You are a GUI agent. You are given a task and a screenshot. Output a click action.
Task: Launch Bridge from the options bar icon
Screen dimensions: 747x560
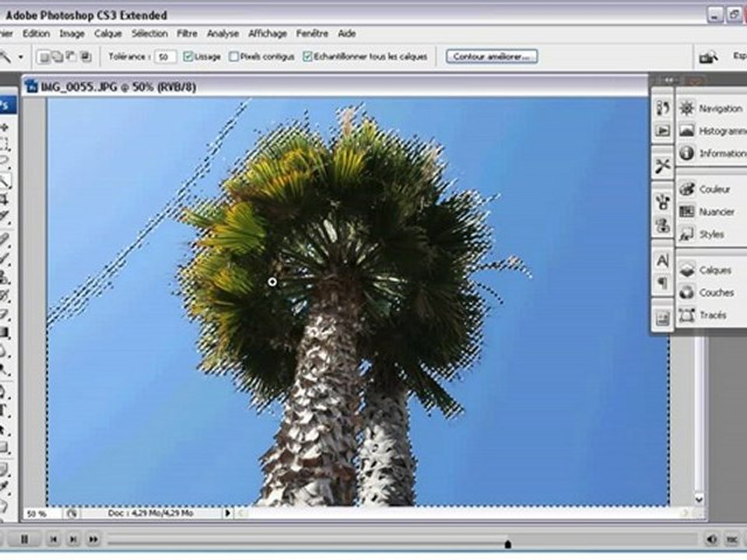708,57
